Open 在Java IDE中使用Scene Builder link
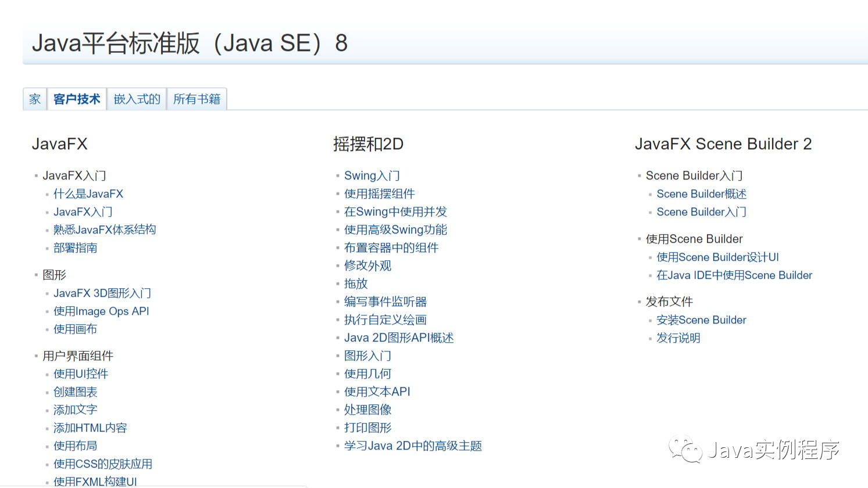This screenshot has height=488, width=868. [735, 275]
